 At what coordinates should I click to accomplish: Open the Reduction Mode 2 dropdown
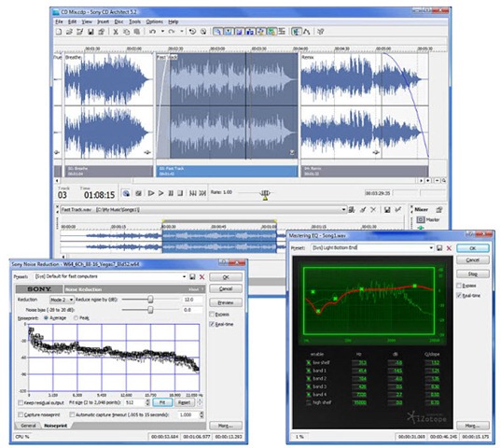click(x=63, y=300)
